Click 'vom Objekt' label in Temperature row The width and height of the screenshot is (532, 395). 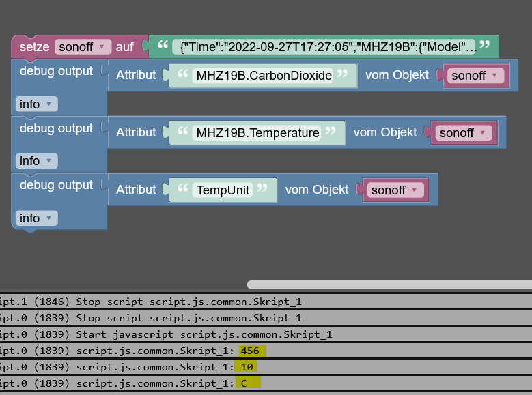[x=385, y=132]
